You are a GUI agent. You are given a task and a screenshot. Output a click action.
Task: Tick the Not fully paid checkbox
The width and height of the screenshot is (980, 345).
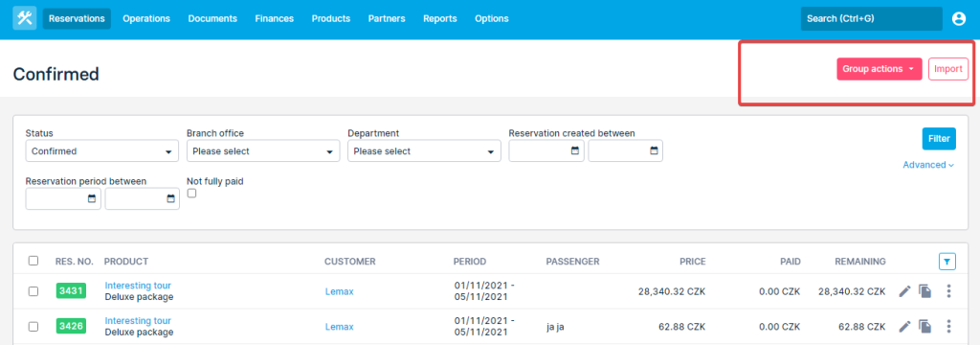tap(191, 194)
